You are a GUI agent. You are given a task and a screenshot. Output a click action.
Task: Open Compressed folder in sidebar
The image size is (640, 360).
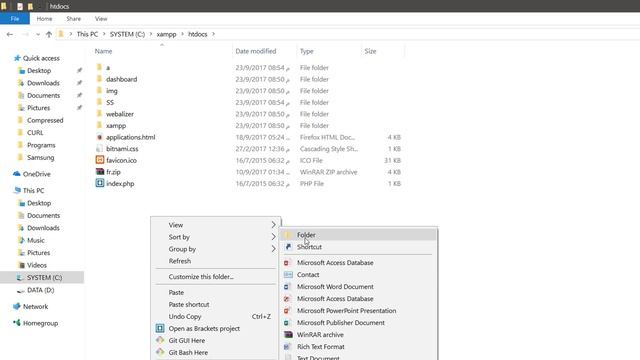(x=45, y=120)
